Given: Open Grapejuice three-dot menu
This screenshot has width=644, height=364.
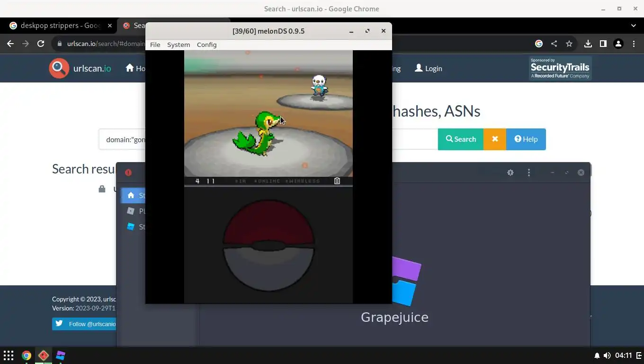Looking at the screenshot, I should coord(529,173).
